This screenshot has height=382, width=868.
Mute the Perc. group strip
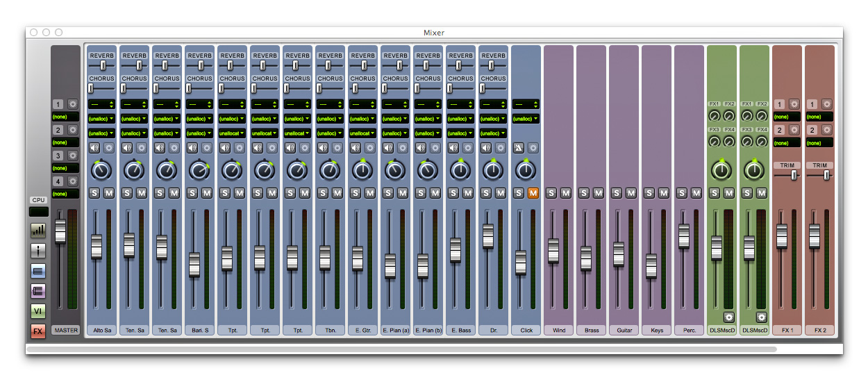[696, 193]
